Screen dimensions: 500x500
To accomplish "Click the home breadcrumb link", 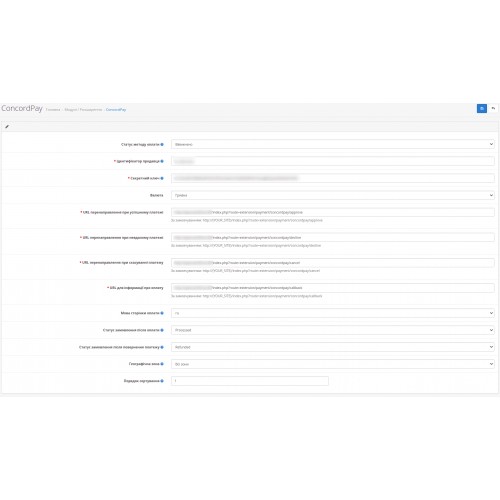I will (x=53, y=109).
